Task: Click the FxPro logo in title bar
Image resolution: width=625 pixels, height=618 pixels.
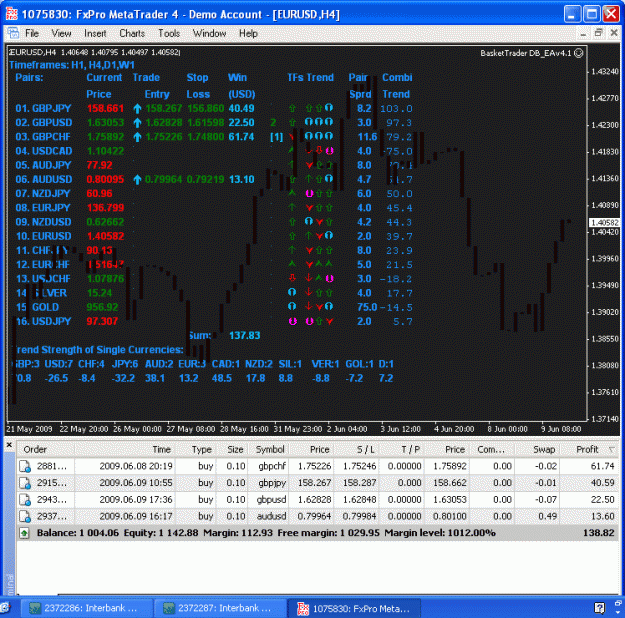Action: 12,14
